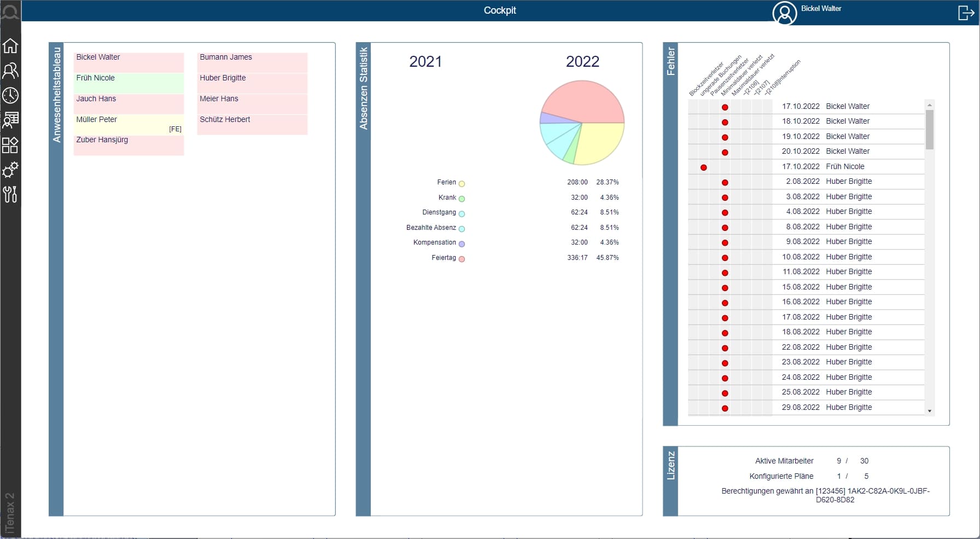
Task: Open the gears settings icon
Action: (10, 170)
